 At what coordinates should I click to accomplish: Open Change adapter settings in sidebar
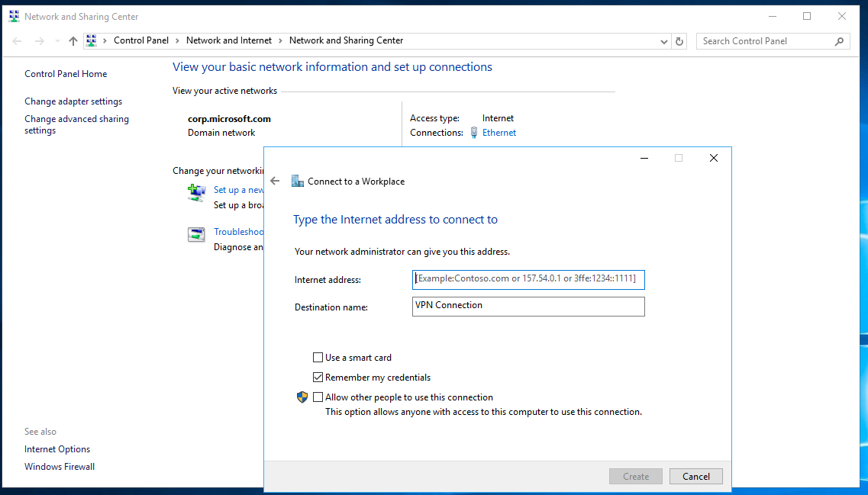click(x=73, y=101)
